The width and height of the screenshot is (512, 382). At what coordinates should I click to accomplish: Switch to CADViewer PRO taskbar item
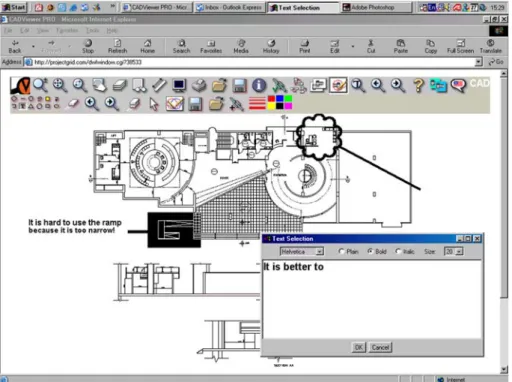tap(156, 7)
